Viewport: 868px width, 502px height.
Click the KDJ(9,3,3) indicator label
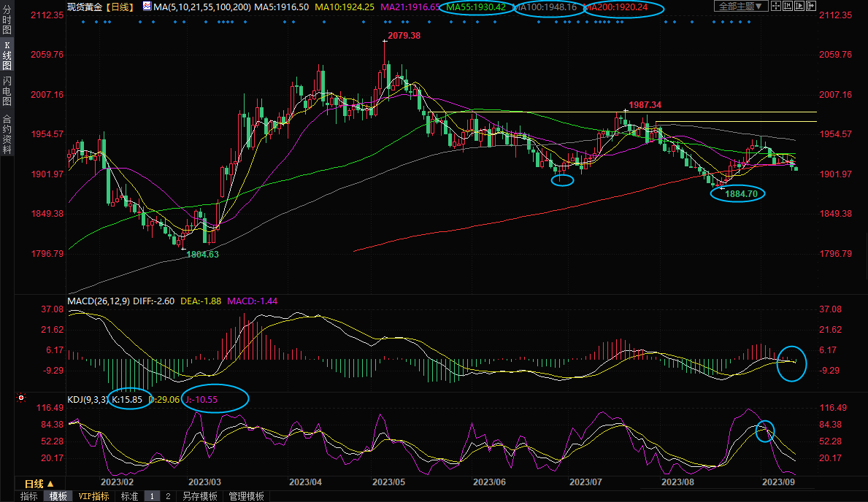88,400
